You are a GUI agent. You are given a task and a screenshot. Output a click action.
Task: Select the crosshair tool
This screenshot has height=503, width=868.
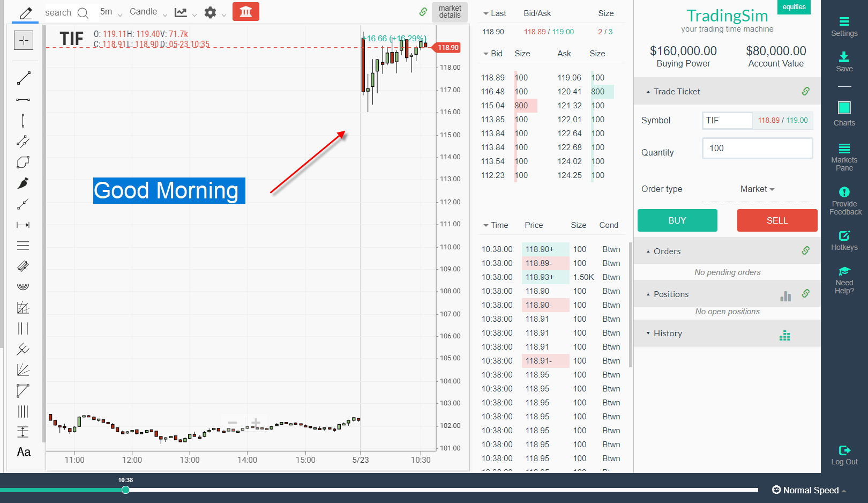point(24,40)
